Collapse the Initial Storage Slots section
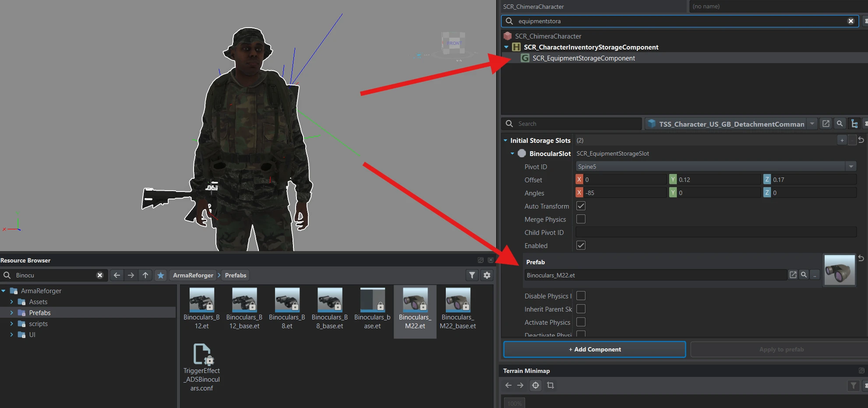The image size is (868, 408). [x=505, y=140]
